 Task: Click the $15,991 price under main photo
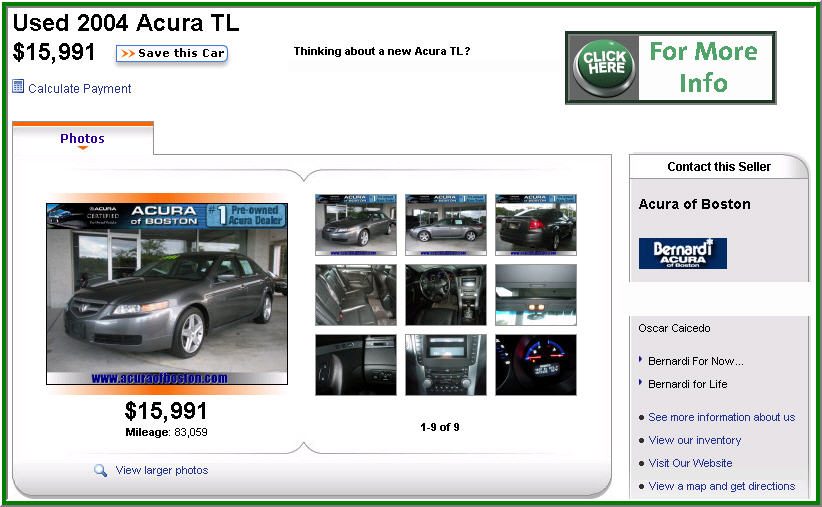point(166,411)
